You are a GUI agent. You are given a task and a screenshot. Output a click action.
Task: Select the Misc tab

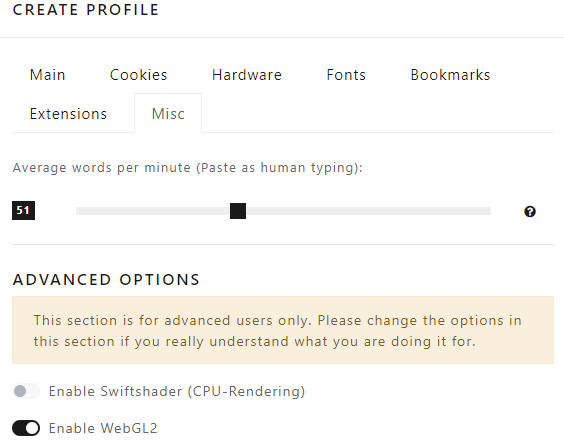tap(168, 114)
